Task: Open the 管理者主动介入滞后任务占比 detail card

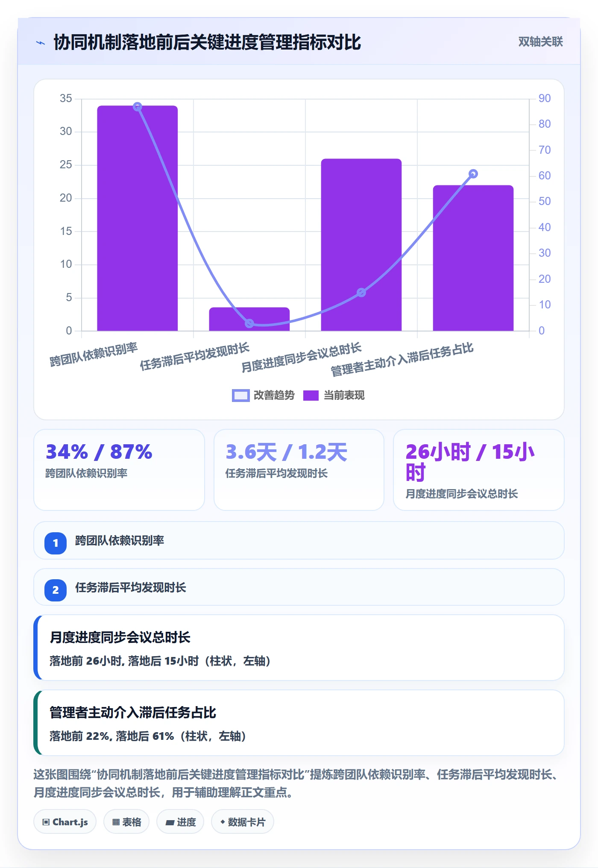Action: (299, 723)
